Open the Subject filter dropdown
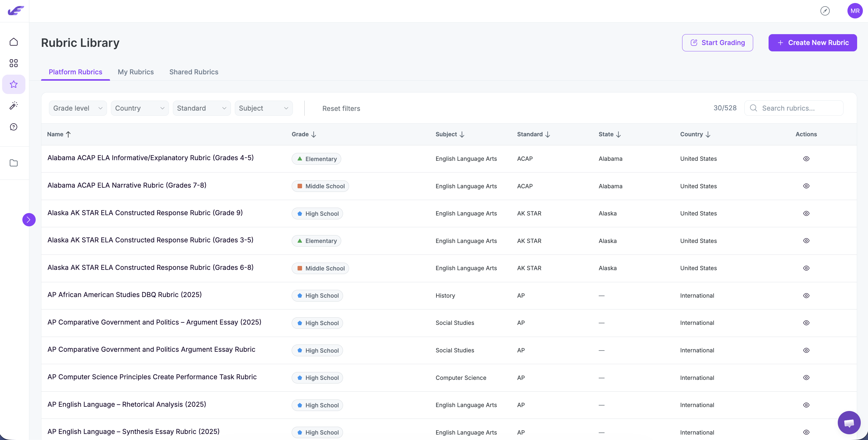The height and width of the screenshot is (440, 868). tap(264, 108)
